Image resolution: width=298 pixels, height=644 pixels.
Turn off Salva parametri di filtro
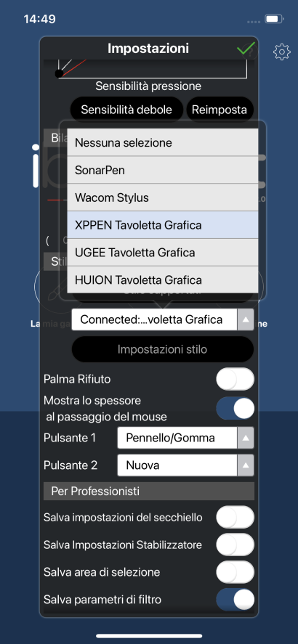click(235, 599)
